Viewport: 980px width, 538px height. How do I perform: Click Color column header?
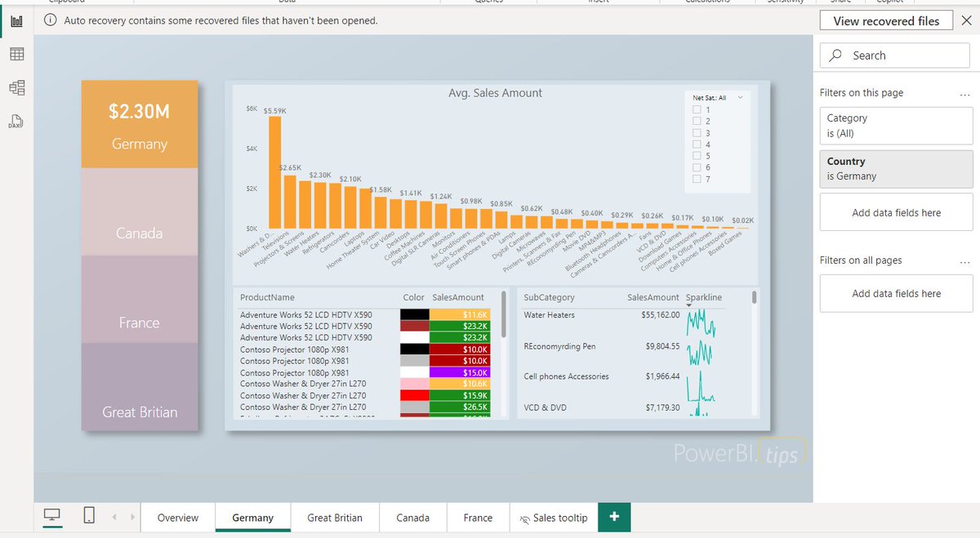(x=414, y=297)
